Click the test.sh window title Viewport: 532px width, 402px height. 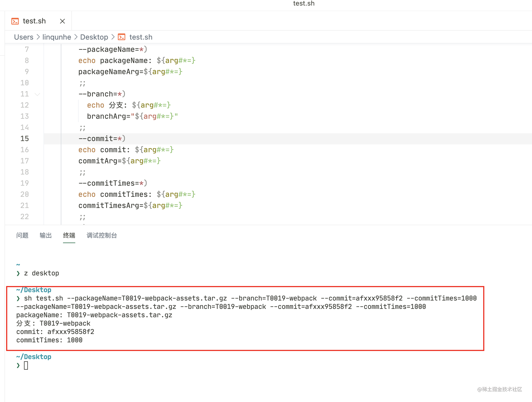(x=304, y=3)
